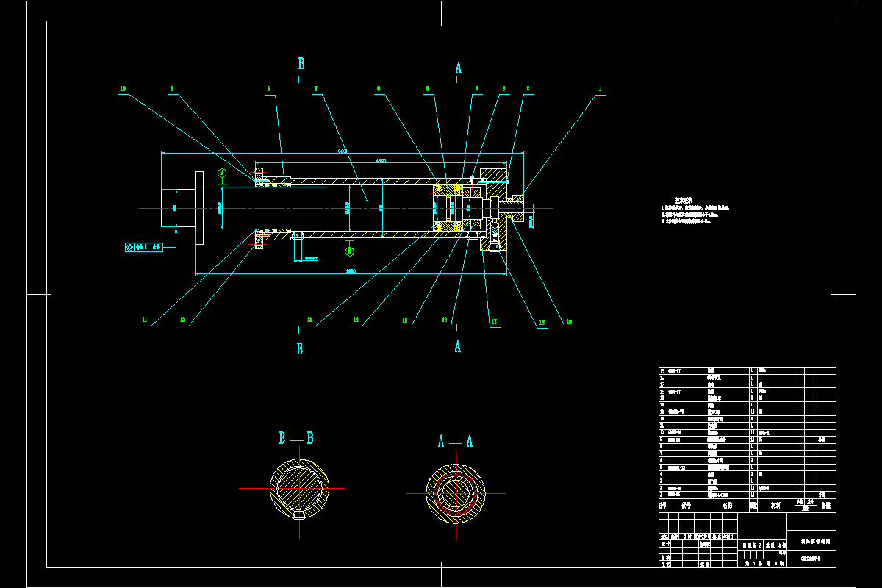
Task: Select the geometric tolerance frame at left
Action: pyautogui.click(x=144, y=248)
